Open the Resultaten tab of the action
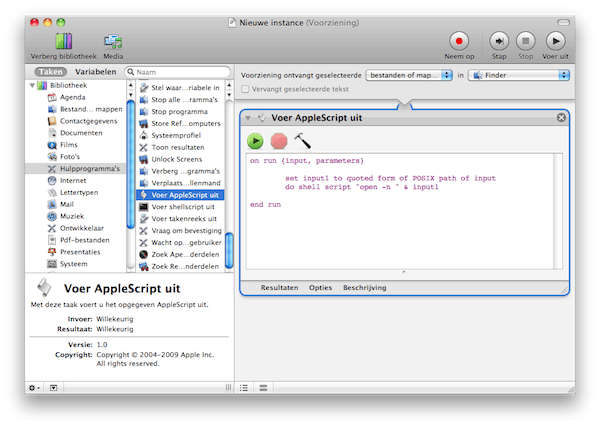 pos(279,288)
